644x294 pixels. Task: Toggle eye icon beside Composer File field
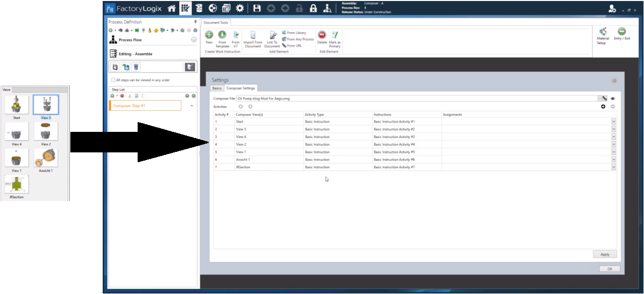tap(613, 99)
